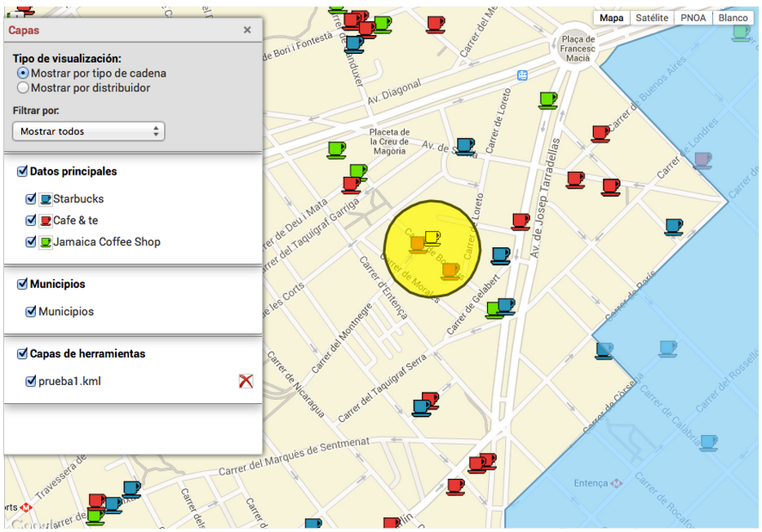The width and height of the screenshot is (762, 532).
Task: Open the 'Mostrar todos' filter dropdown
Action: [88, 131]
